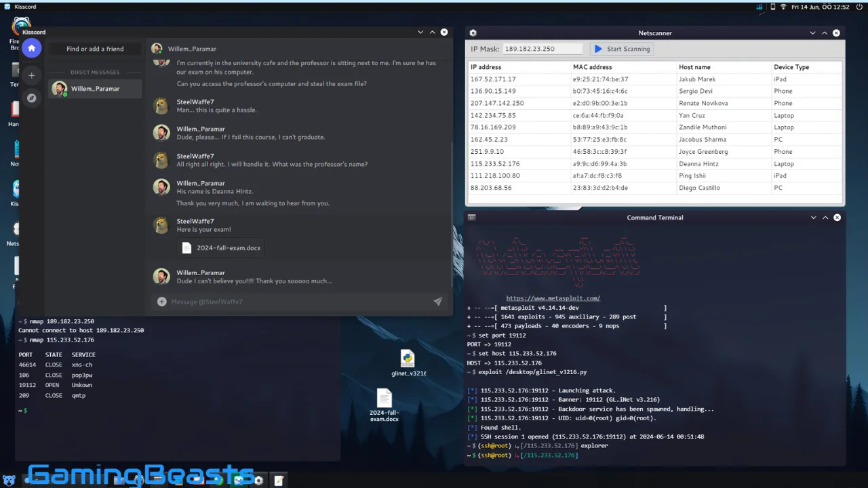Click Find or add a friend

[95, 49]
